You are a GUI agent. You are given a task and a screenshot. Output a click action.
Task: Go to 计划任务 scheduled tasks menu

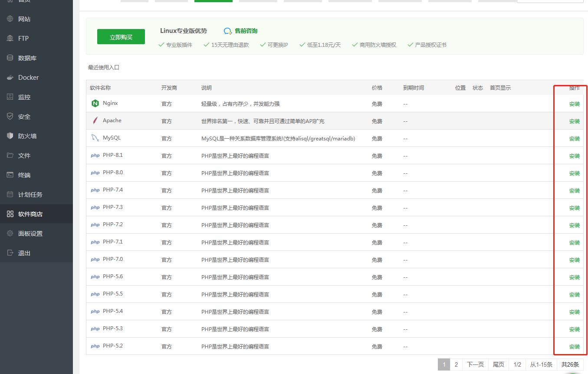30,195
